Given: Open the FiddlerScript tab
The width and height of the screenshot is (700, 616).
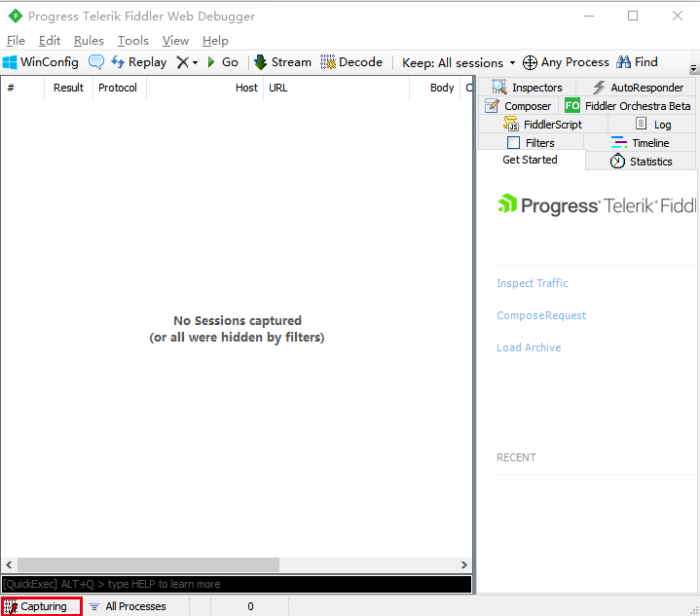Looking at the screenshot, I should pos(543,125).
